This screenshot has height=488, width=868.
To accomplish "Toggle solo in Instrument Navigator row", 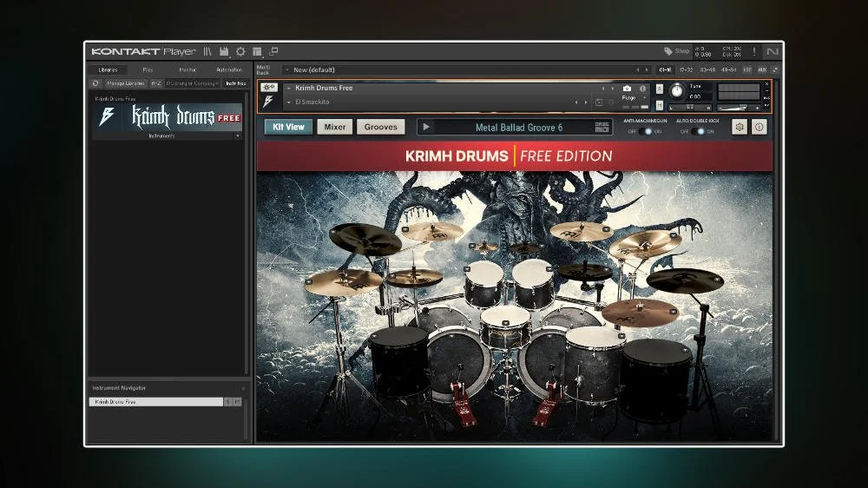I will [228, 401].
